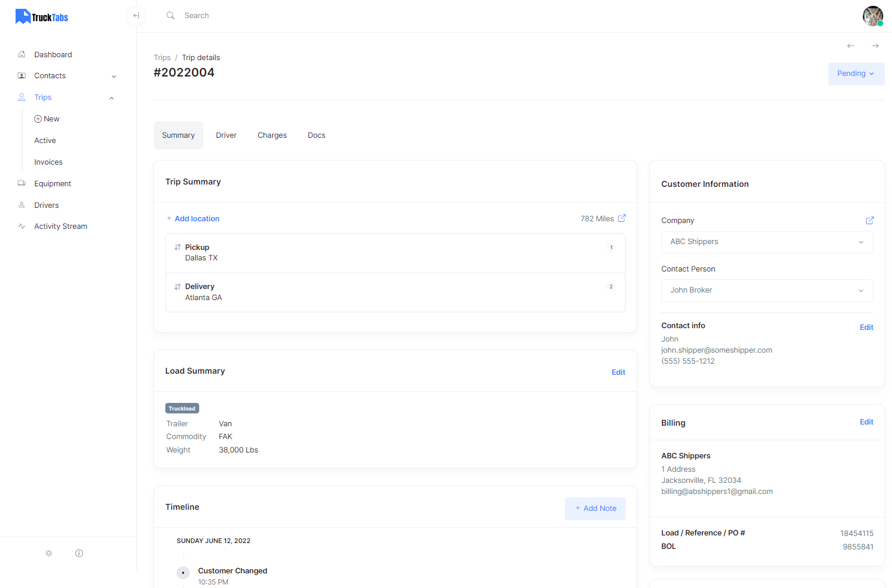Click the theme toggle sun icon
This screenshot has height=588, width=892.
pos(49,554)
